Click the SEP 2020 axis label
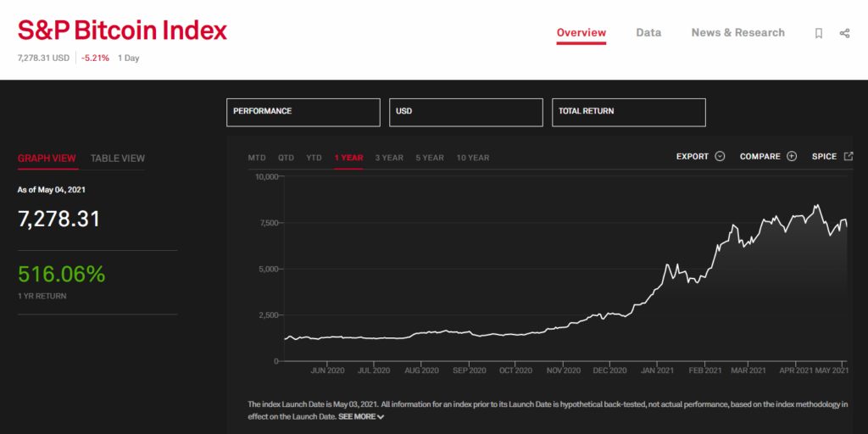Viewport: 868px width, 434px height. pos(469,370)
